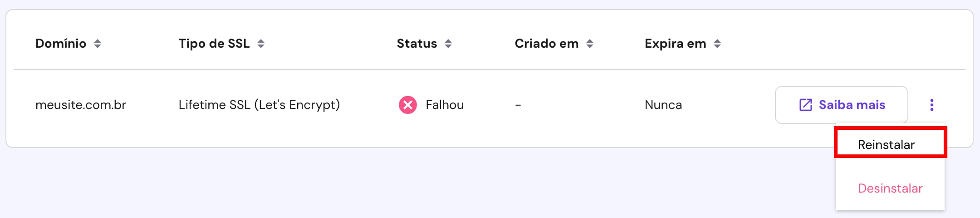Click the Criado em header label
Image resolution: width=980 pixels, height=218 pixels.
pyautogui.click(x=547, y=44)
